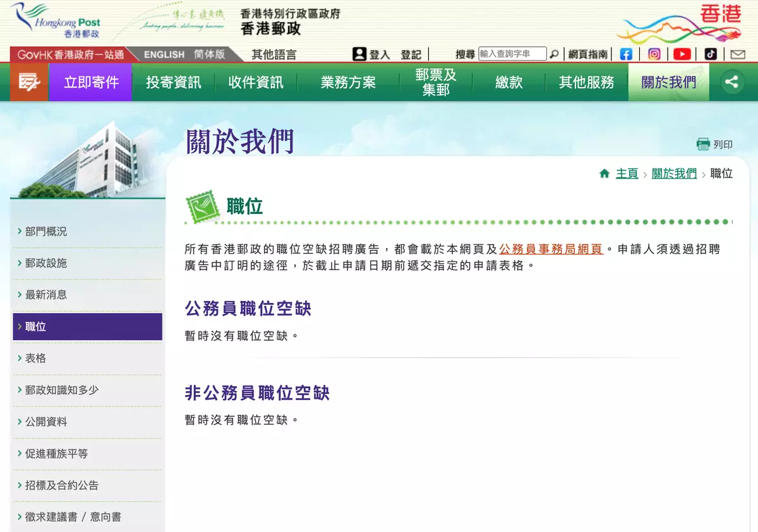The width and height of the screenshot is (758, 532).
Task: Open the Instagram icon in header
Action: tap(654, 54)
